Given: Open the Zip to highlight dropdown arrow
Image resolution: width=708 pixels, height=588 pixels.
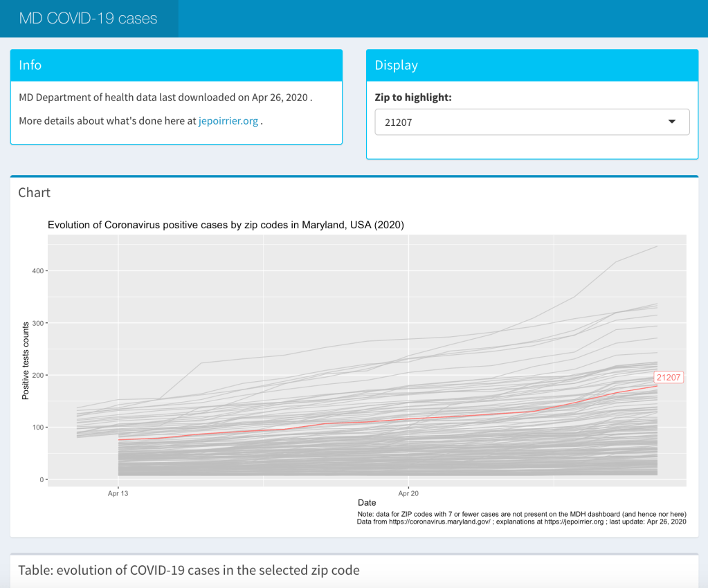Looking at the screenshot, I should click(671, 122).
